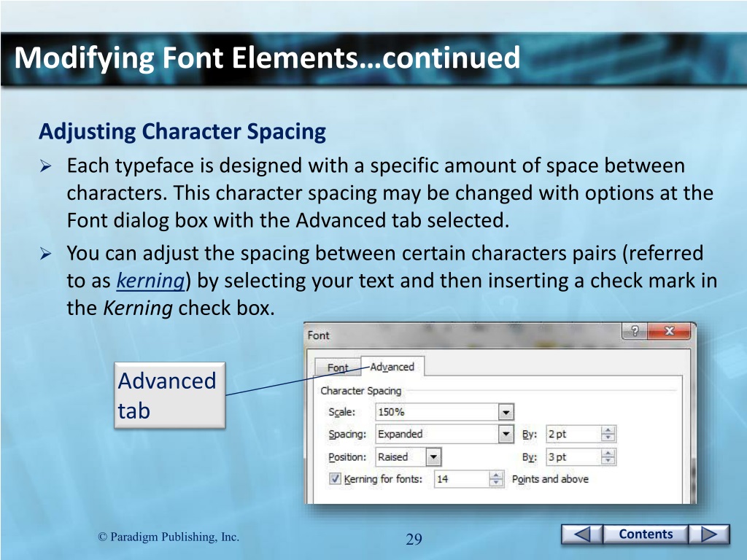Increase the Spacing By value with up arrow
The width and height of the screenshot is (747, 560).
point(609,430)
